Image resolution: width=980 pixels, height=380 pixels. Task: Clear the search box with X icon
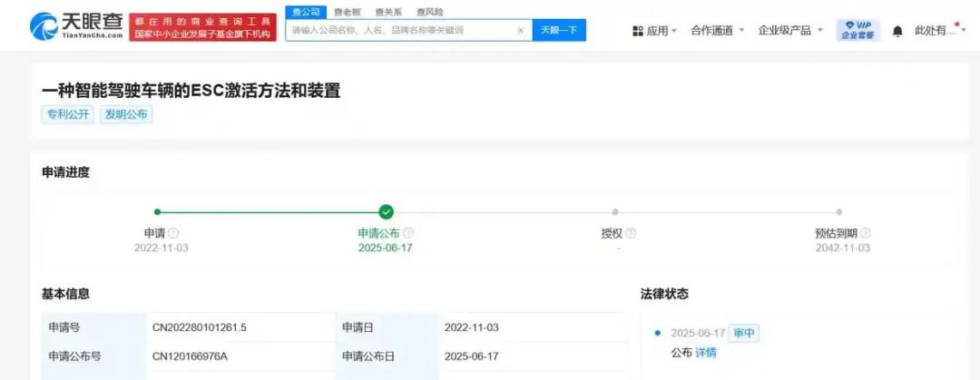click(x=521, y=30)
